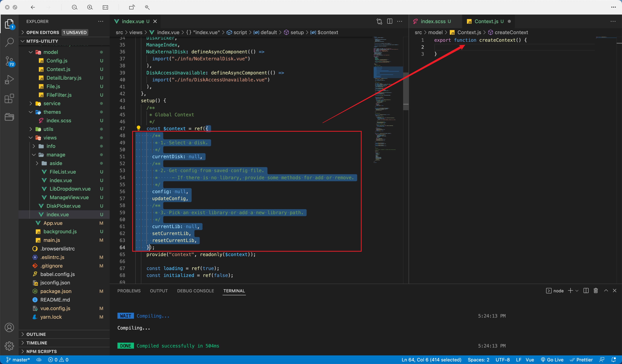Click the rotate icon in top toolbar
Viewport: 622px width, 364px height.
[x=132, y=7]
